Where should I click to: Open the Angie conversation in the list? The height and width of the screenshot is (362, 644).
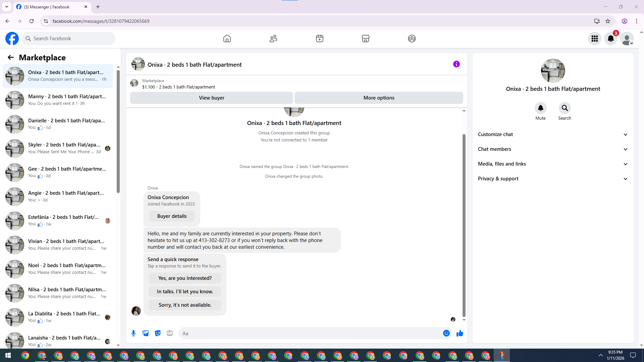tap(58, 196)
